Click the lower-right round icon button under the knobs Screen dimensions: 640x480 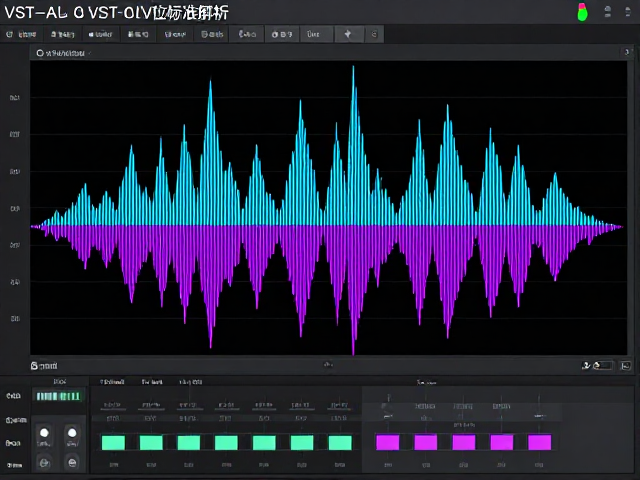point(72,463)
